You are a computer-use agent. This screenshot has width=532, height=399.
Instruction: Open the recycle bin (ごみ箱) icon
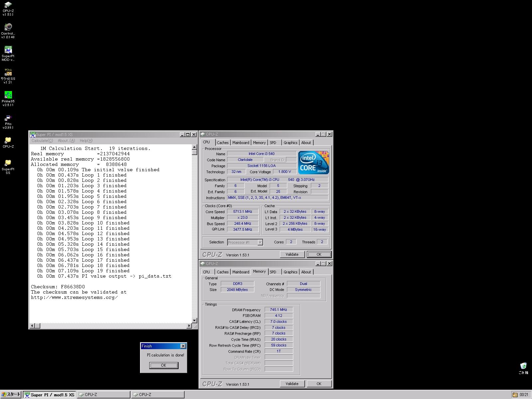523,368
